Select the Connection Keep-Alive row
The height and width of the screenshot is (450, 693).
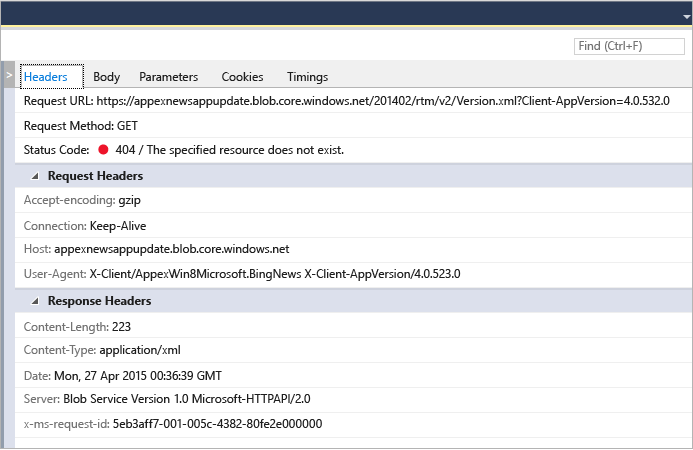(354, 225)
